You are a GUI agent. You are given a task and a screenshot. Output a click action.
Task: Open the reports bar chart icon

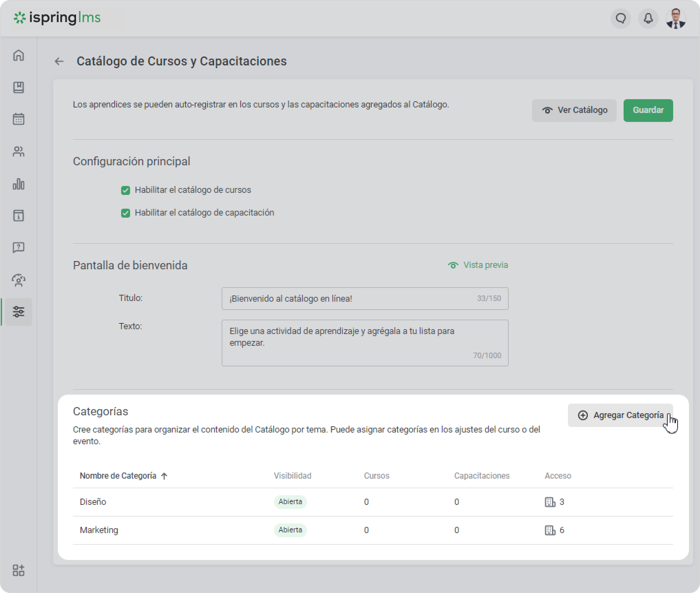(x=19, y=184)
